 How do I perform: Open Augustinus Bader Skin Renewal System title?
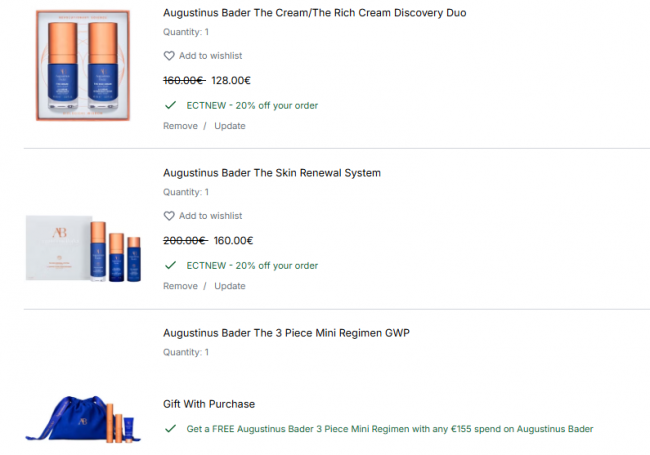point(272,173)
